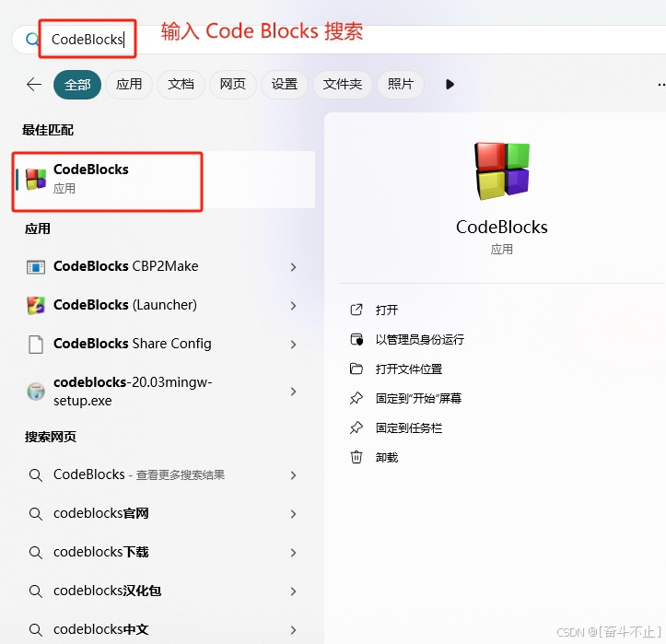Screen dimensions: 666x644
Task: Switch to the 文件夹 filter tab
Action: (343, 85)
